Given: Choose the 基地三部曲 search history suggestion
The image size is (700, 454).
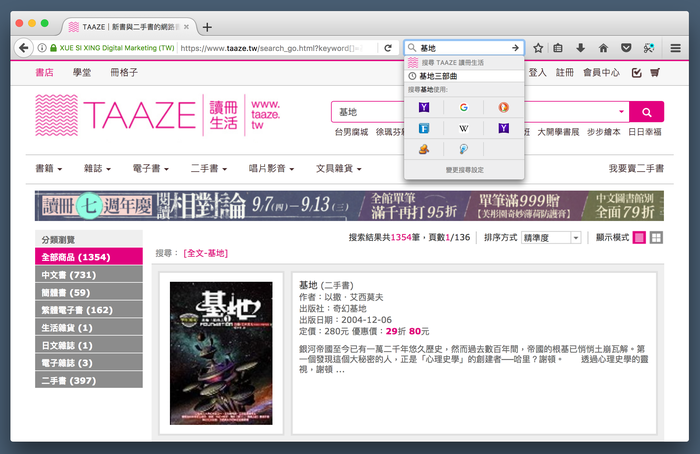Looking at the screenshot, I should click(464, 76).
